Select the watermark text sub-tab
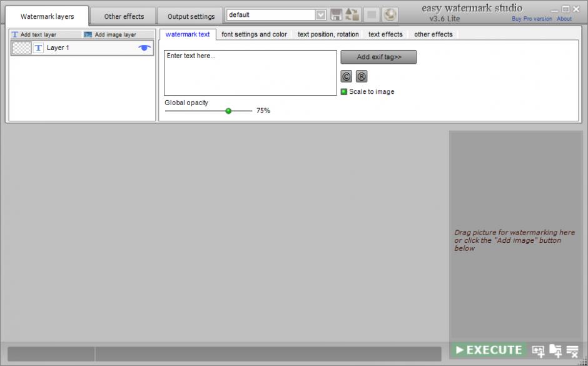 tap(188, 34)
